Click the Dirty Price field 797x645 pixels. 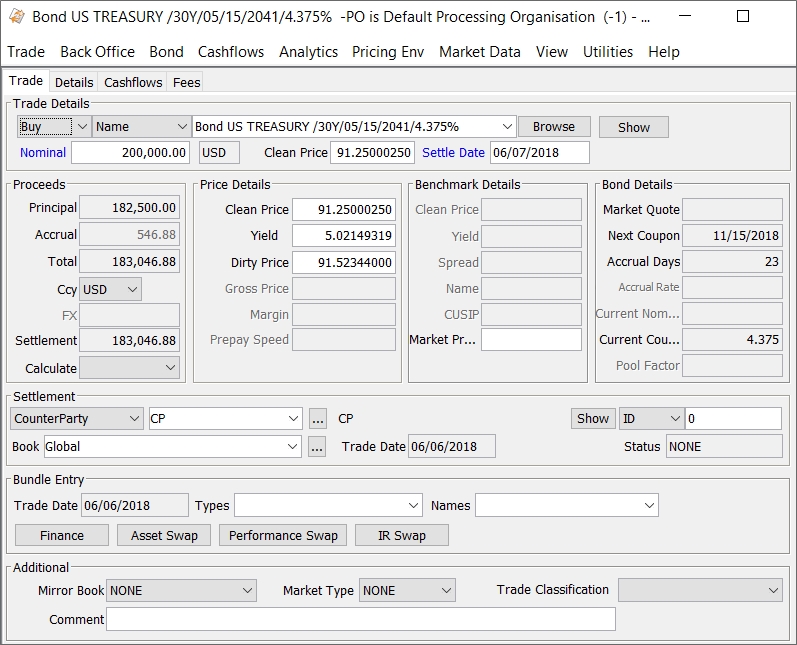tap(344, 262)
